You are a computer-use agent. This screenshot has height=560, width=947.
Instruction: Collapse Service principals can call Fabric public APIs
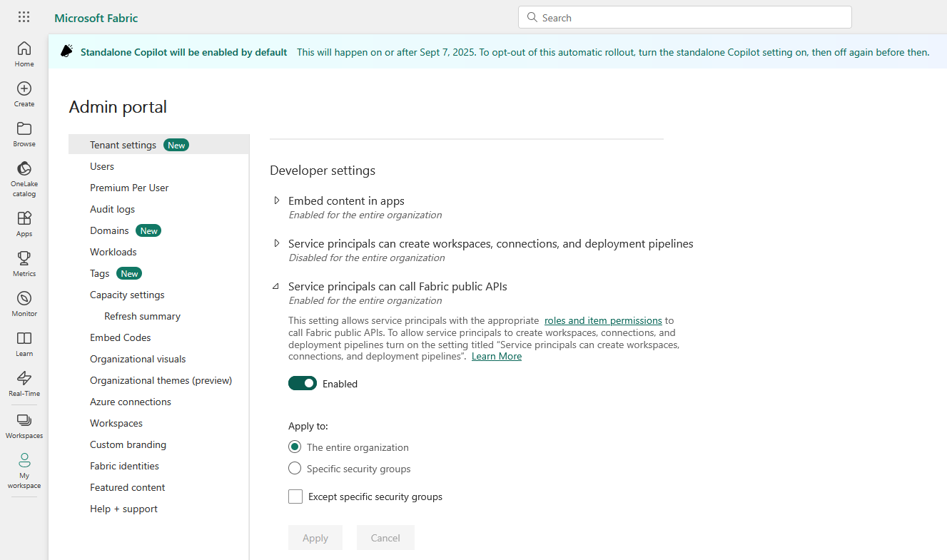[x=276, y=287]
